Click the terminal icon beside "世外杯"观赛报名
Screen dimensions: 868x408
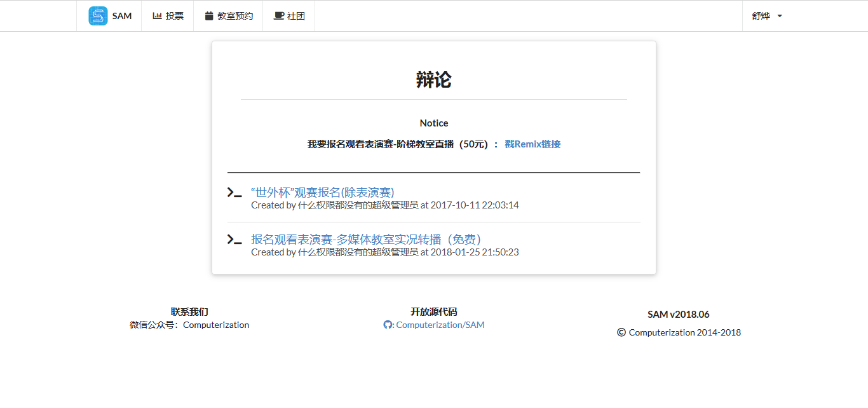point(234,193)
